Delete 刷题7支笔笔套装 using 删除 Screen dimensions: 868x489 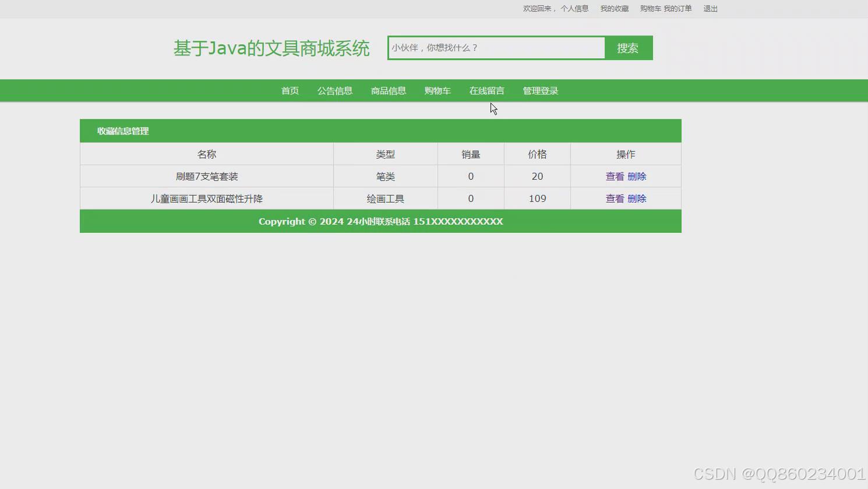pos(637,176)
